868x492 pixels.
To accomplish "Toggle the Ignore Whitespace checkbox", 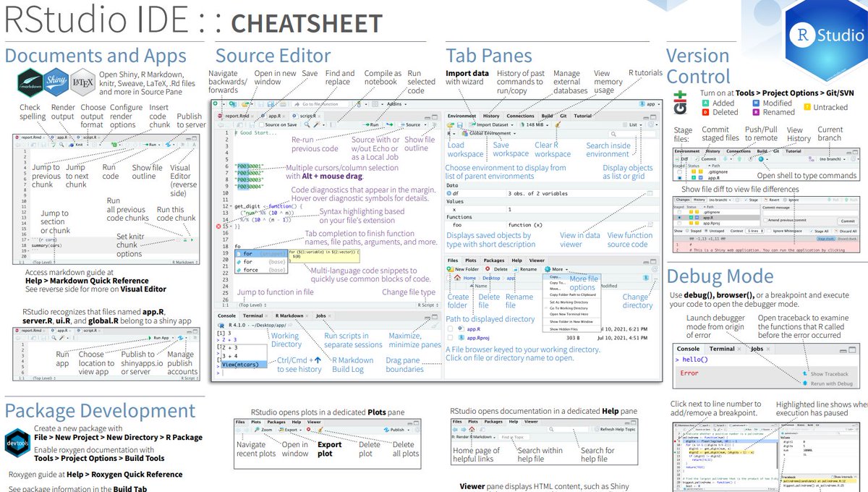I will 769,231.
